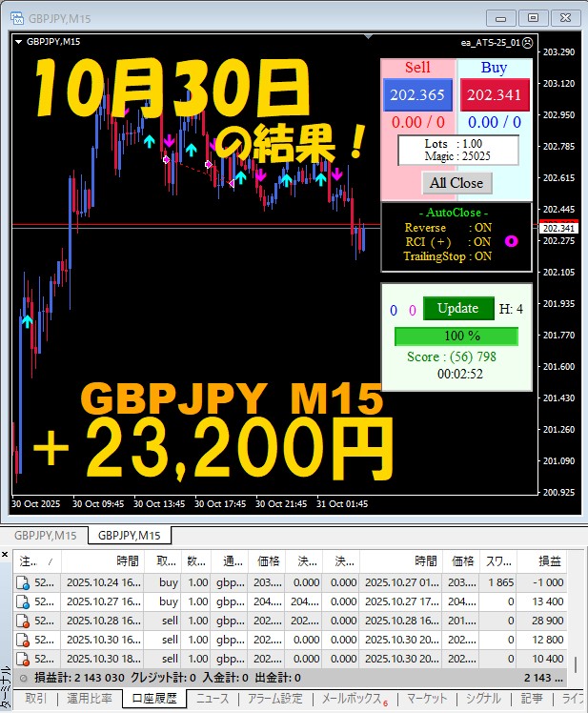Select the Lots and Magic input box
Viewport: 588px width, 713px height.
click(458, 150)
